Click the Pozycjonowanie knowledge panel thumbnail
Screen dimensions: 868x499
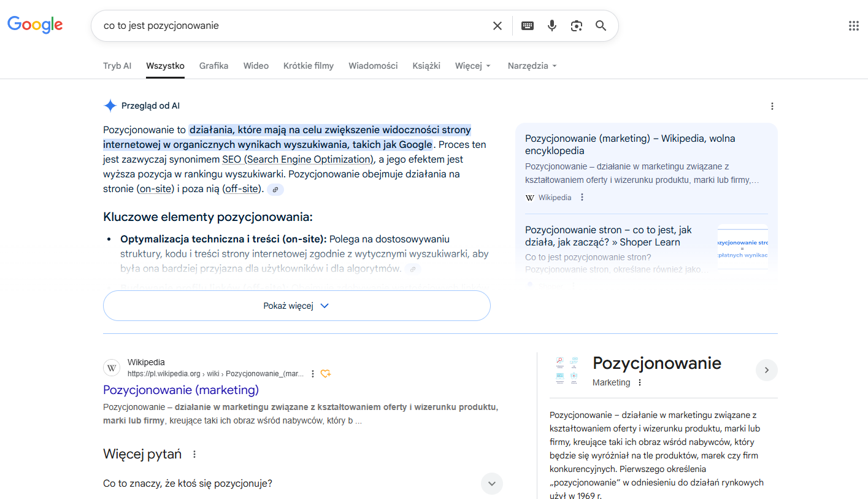click(567, 370)
